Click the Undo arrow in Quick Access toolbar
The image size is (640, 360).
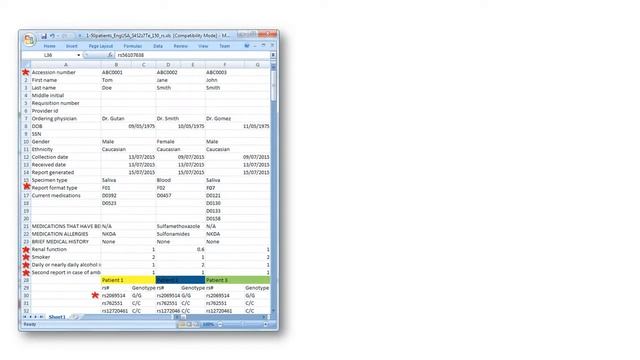tap(52, 36)
